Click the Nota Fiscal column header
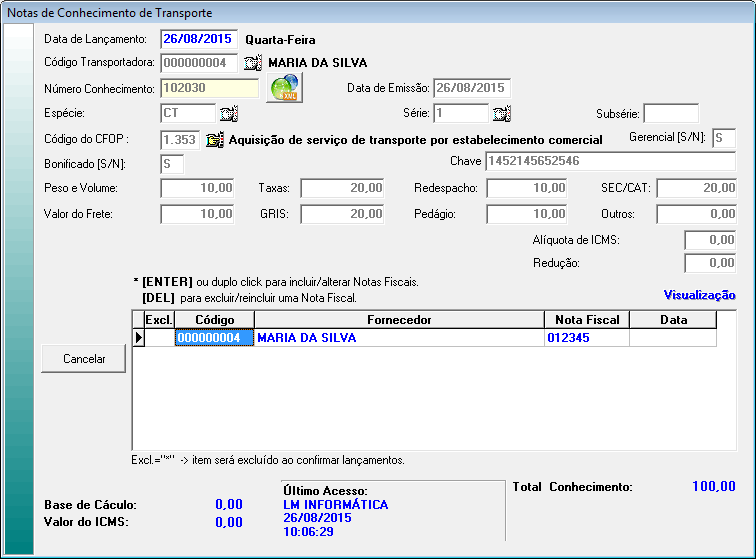The width and height of the screenshot is (756, 559). pos(586,319)
